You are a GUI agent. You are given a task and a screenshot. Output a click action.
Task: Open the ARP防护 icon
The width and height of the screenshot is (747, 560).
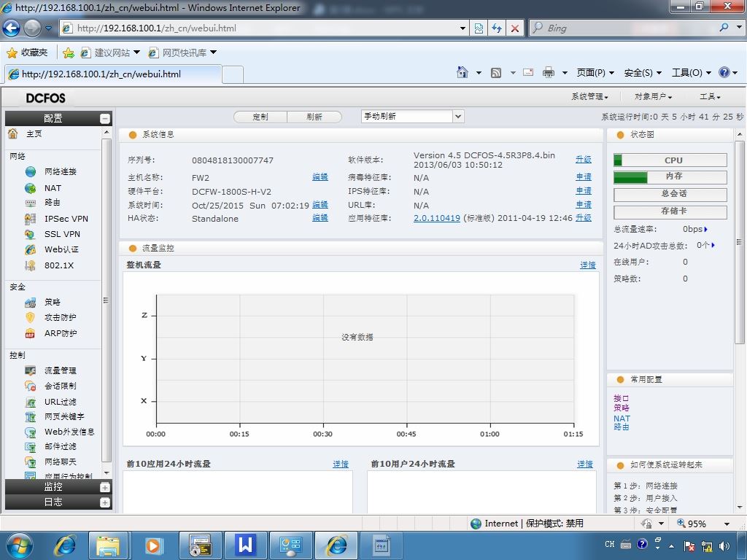coord(31,332)
